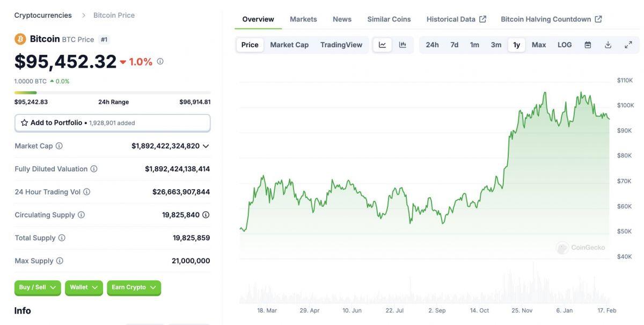Open Buy / Sell dropdown
This screenshot has height=325, width=644.
(x=38, y=287)
